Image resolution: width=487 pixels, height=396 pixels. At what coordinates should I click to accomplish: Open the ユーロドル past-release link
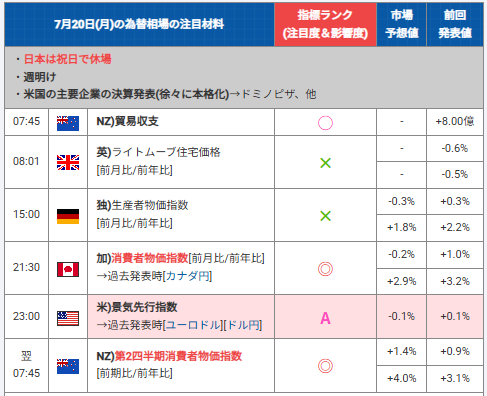194,325
